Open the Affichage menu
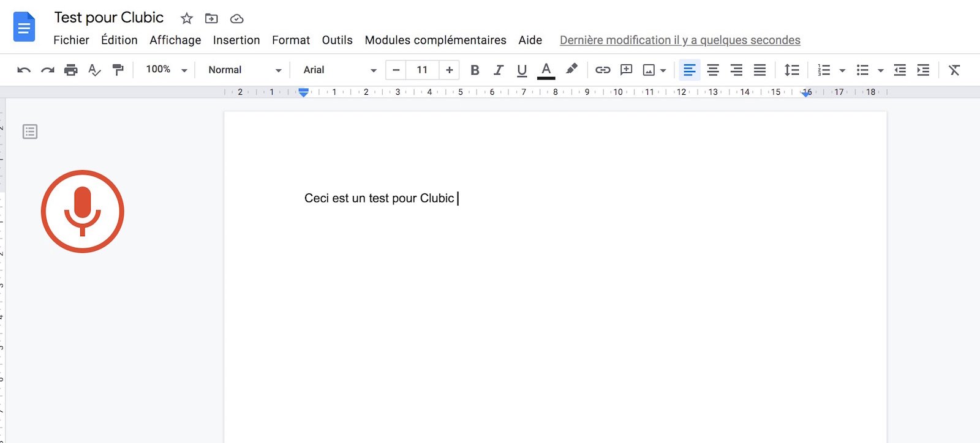This screenshot has width=980, height=443. [175, 40]
